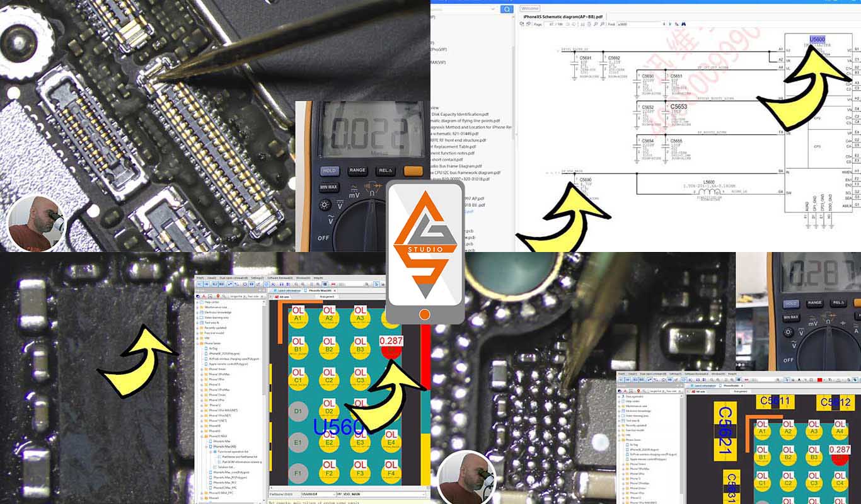Screen dimensions: 861x504
Task: Select the iPhoneXS Schematic diagram(AP+BB).pdf tab
Action: point(563,17)
